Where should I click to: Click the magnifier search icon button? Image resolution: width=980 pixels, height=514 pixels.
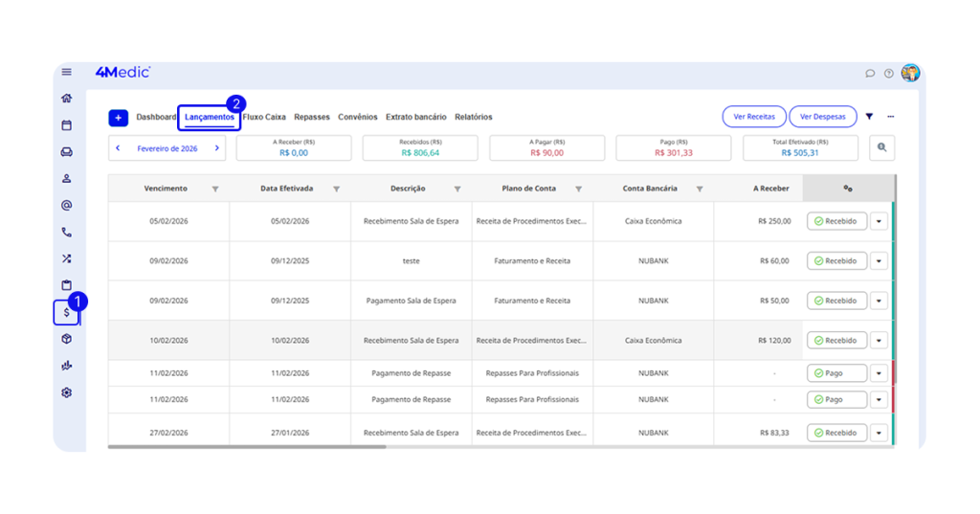(881, 147)
